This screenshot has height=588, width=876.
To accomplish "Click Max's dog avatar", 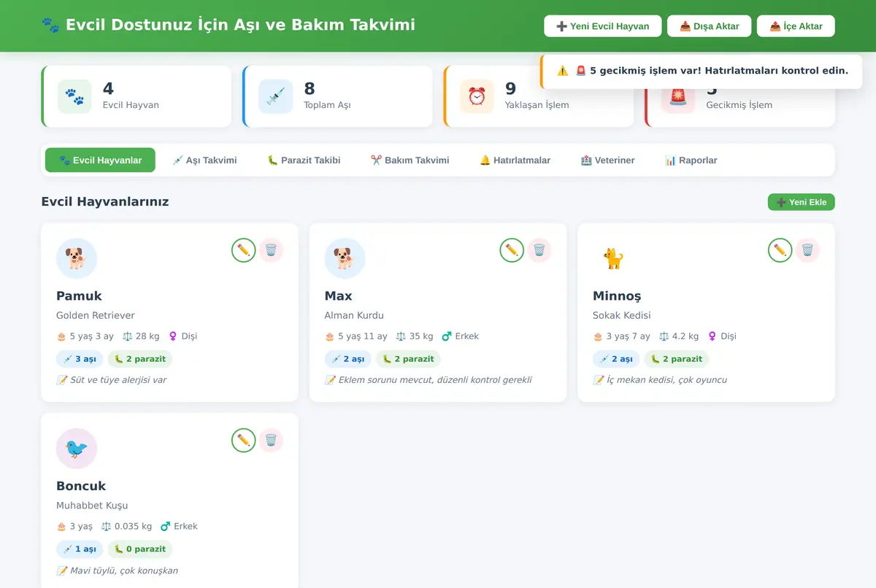I will tap(345, 258).
